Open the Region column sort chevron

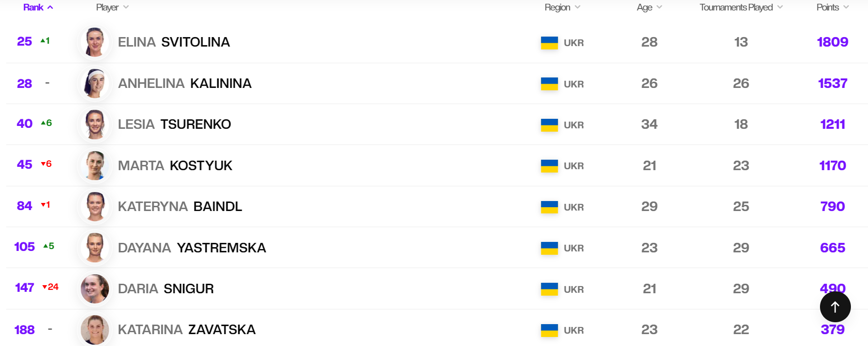coord(578,7)
